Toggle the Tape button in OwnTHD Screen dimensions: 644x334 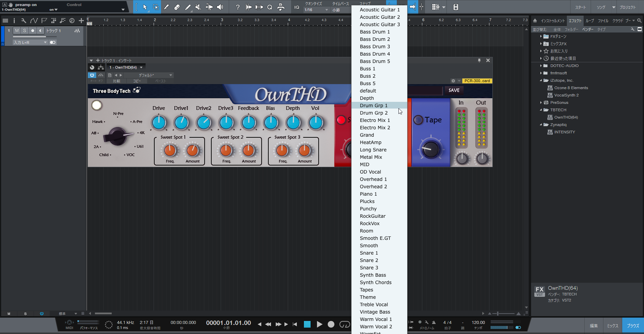418,120
